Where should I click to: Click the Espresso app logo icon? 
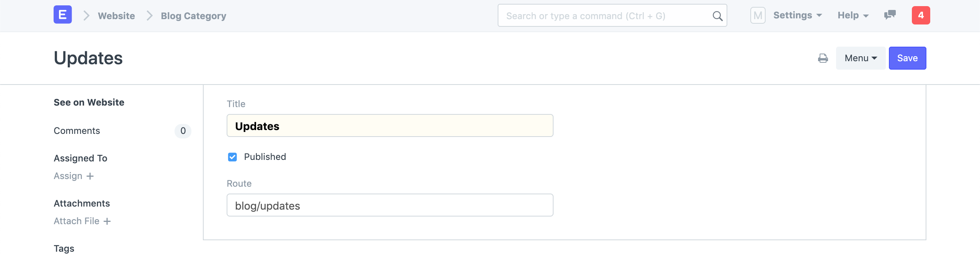click(62, 15)
